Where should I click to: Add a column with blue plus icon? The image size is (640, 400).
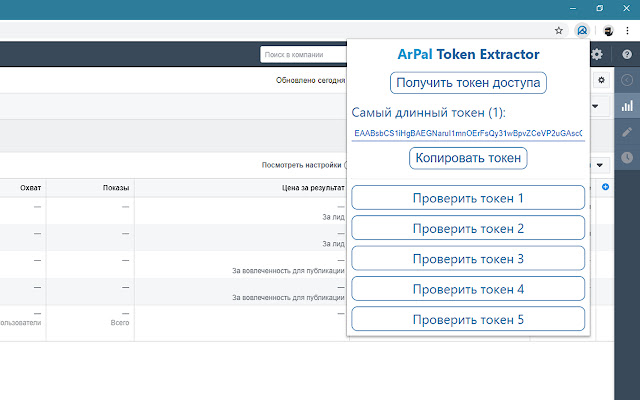605,187
